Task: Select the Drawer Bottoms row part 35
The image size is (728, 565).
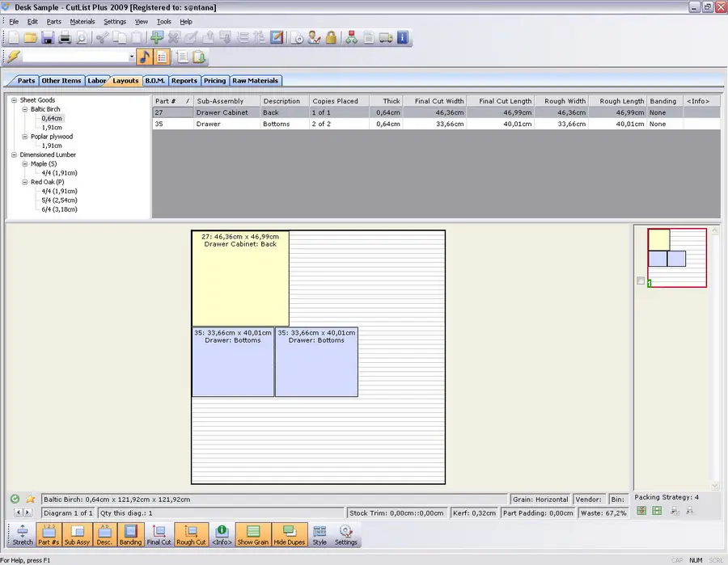Action: pos(436,124)
